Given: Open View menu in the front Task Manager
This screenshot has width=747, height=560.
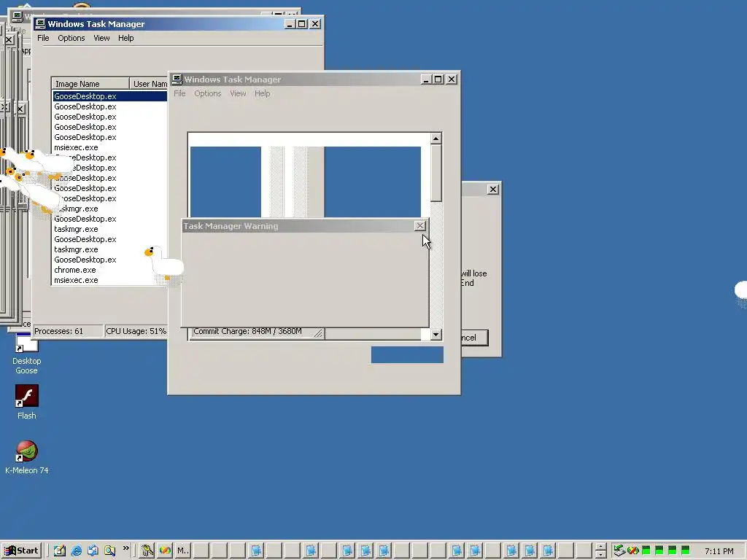Looking at the screenshot, I should pos(238,93).
